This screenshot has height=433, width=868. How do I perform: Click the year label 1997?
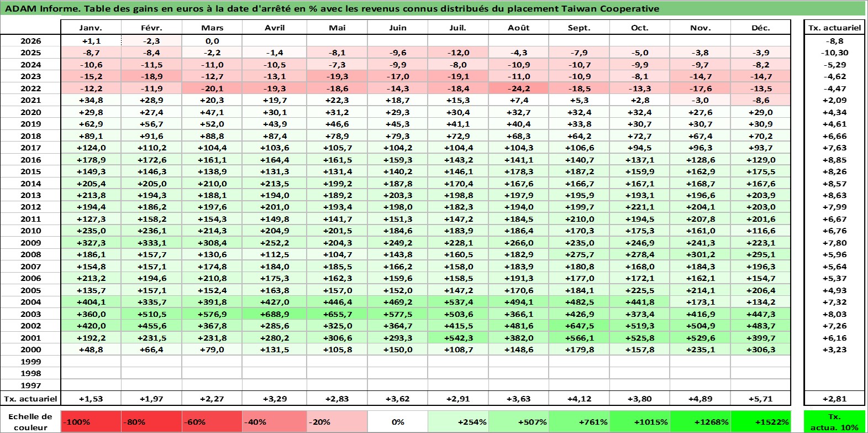point(30,385)
